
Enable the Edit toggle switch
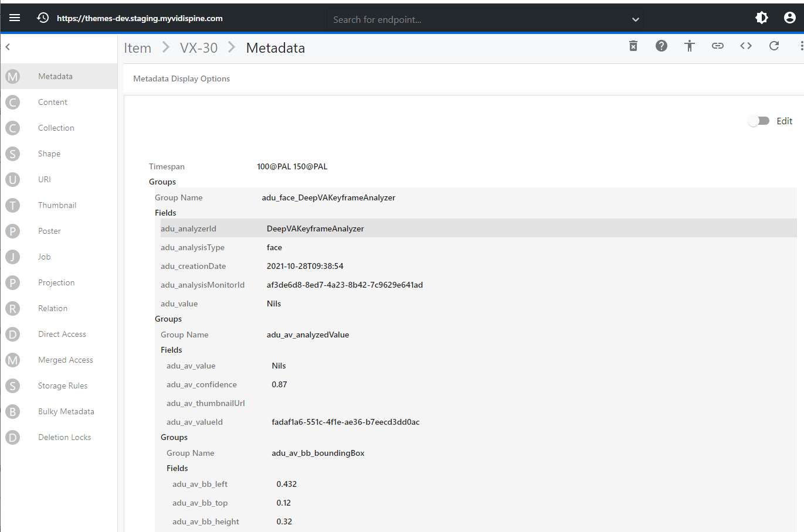click(x=759, y=121)
